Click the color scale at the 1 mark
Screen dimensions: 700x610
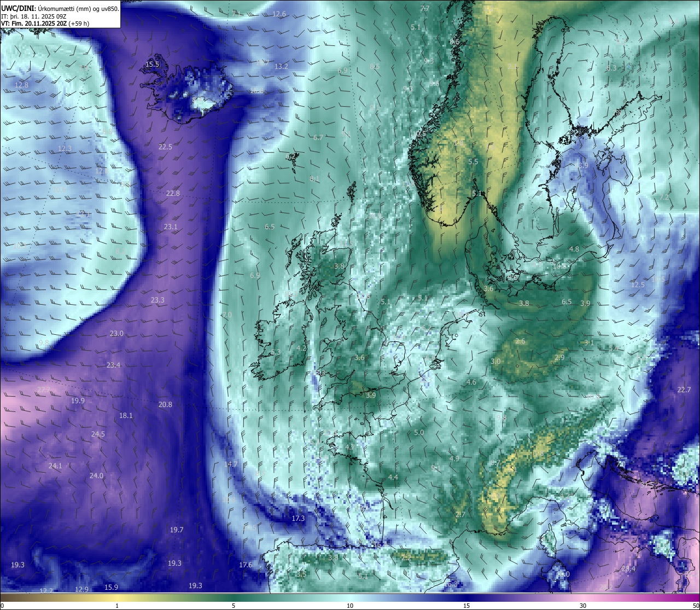pos(117,597)
